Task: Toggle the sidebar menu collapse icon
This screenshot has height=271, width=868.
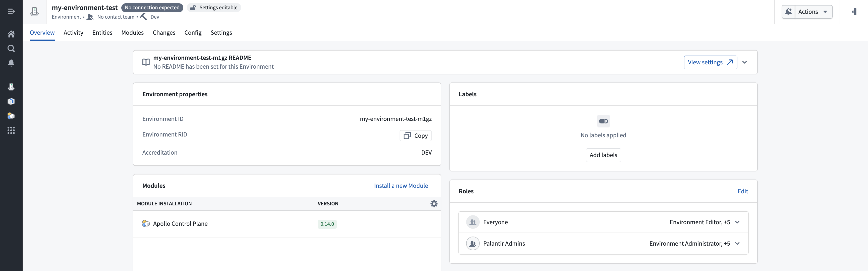Action: (x=11, y=12)
